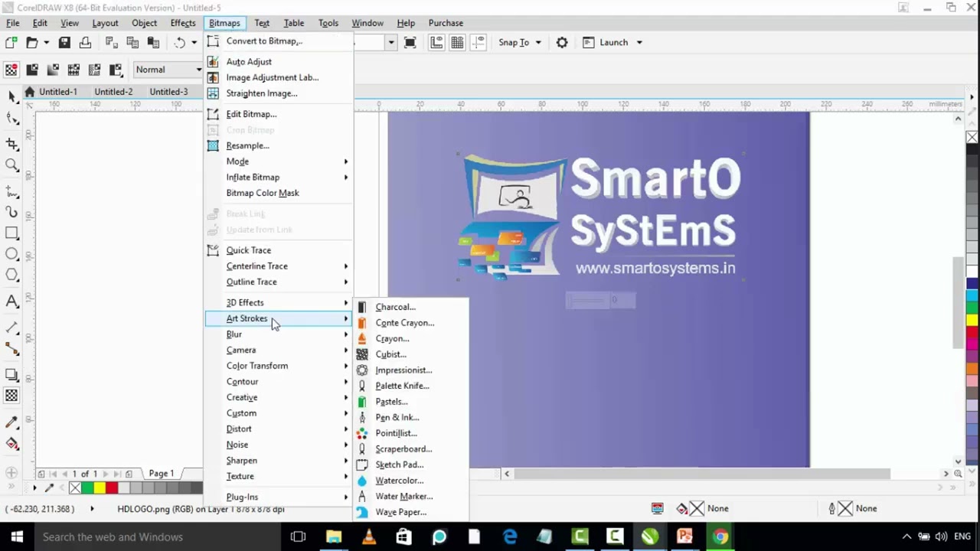Click the Print icon in the toolbar
The height and width of the screenshot is (551, 980).
click(85, 43)
